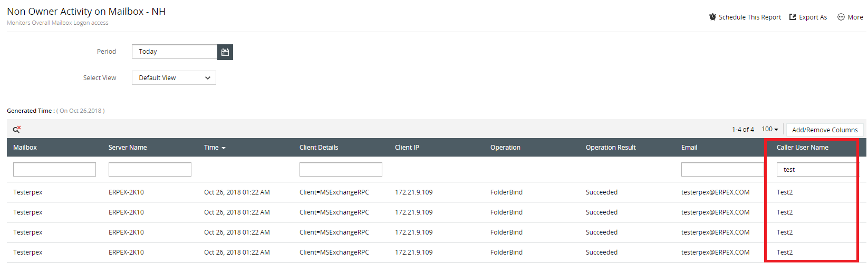Click the Export As arrow icon
The height and width of the screenshot is (263, 868).
793,17
